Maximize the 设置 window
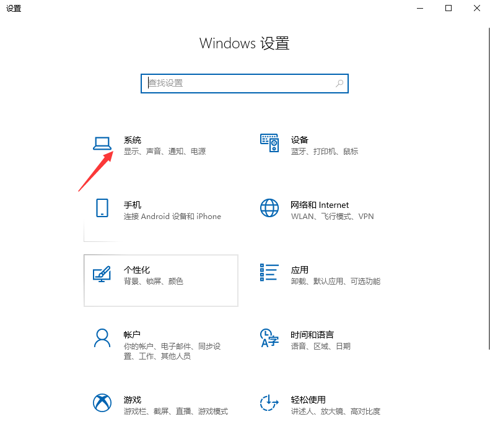The image size is (490, 448). click(448, 8)
